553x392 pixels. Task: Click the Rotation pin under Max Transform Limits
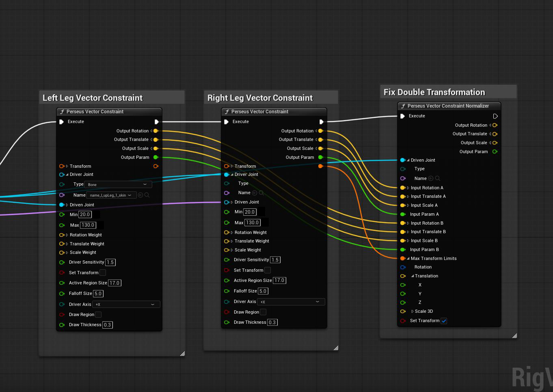403,267
